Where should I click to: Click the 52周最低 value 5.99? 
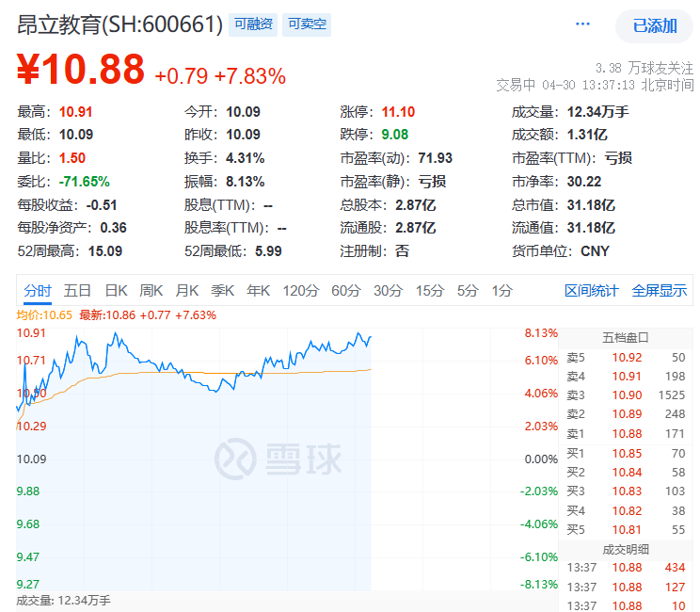(x=268, y=251)
